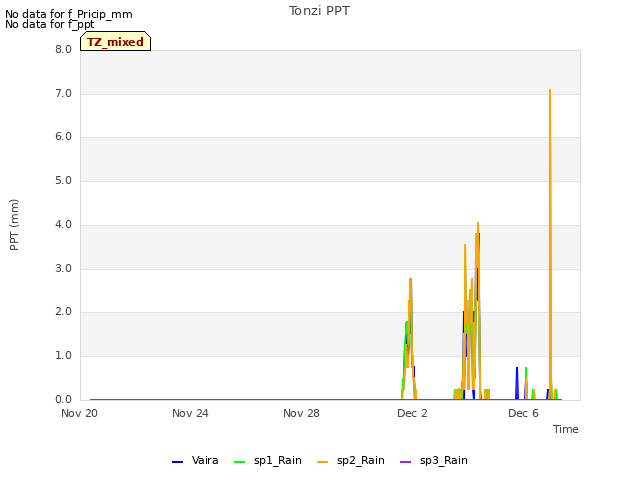Click the purple sp3_Rain legend swatch
This screenshot has width=640, height=480.
[405, 462]
